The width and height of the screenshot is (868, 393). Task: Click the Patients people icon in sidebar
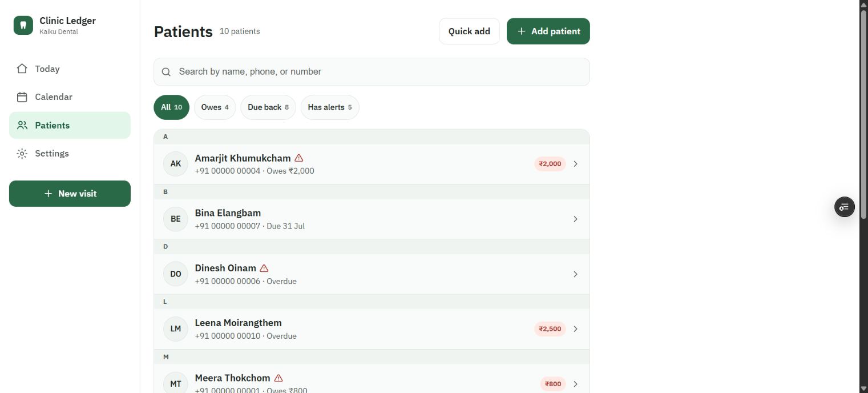[22, 125]
